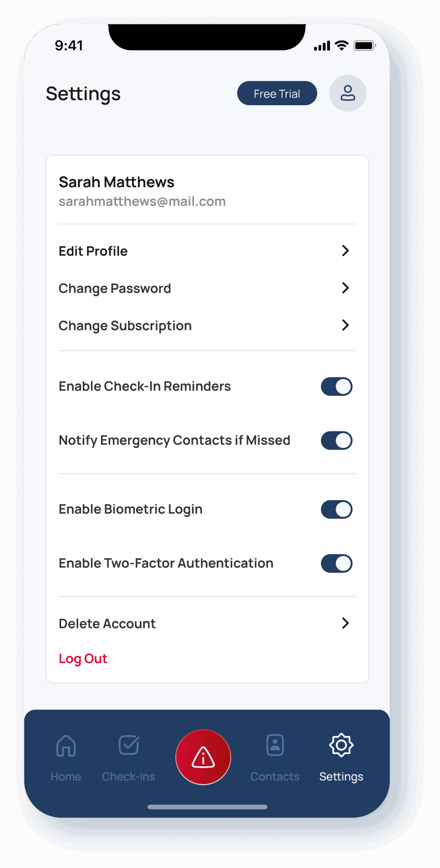Viewport: 440px width, 868px height.
Task: Expand the Change Password arrow
Action: click(345, 288)
